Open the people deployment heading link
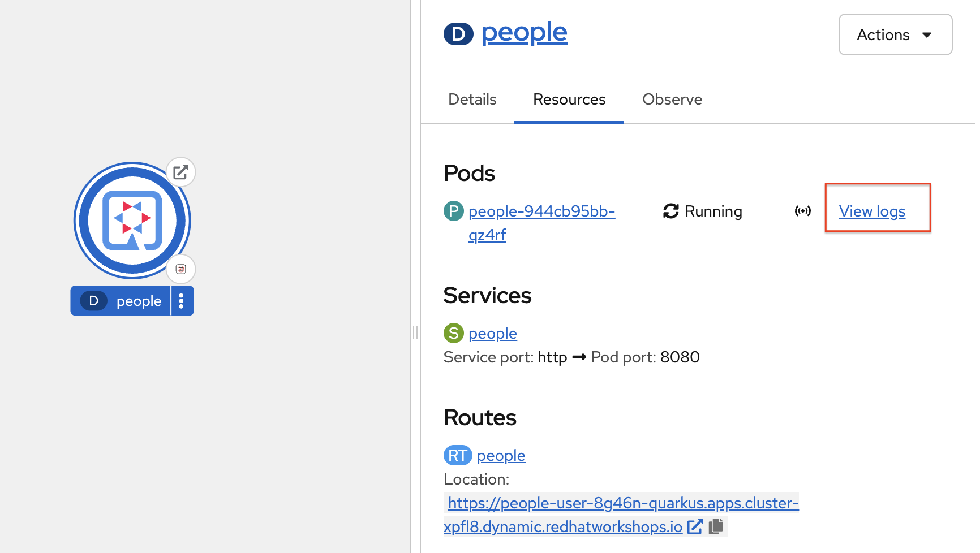Image resolution: width=980 pixels, height=553 pixels. click(x=524, y=33)
